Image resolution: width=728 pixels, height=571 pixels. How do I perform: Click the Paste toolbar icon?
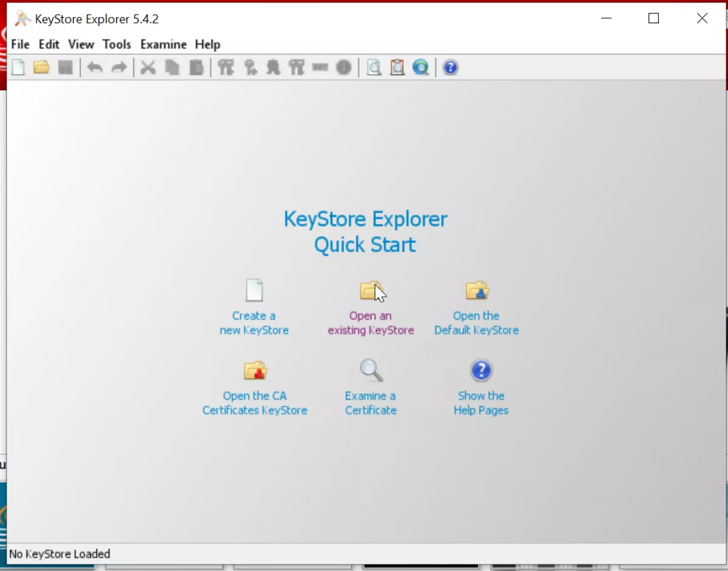tap(197, 67)
